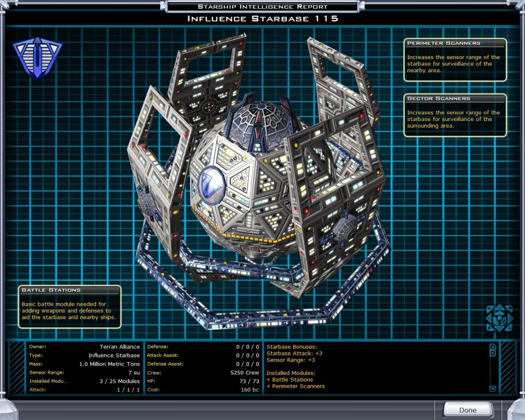Click the Cost value "160 bc"
The width and height of the screenshot is (525, 420).
pyautogui.click(x=250, y=390)
